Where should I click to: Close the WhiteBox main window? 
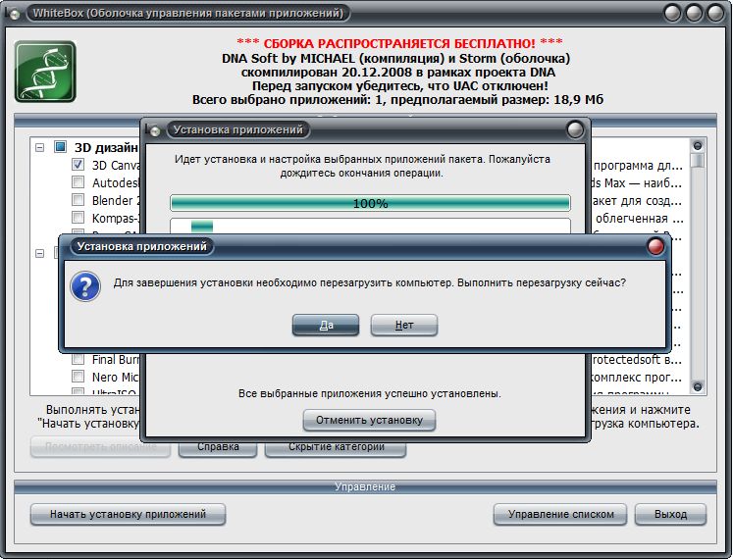[x=715, y=13]
